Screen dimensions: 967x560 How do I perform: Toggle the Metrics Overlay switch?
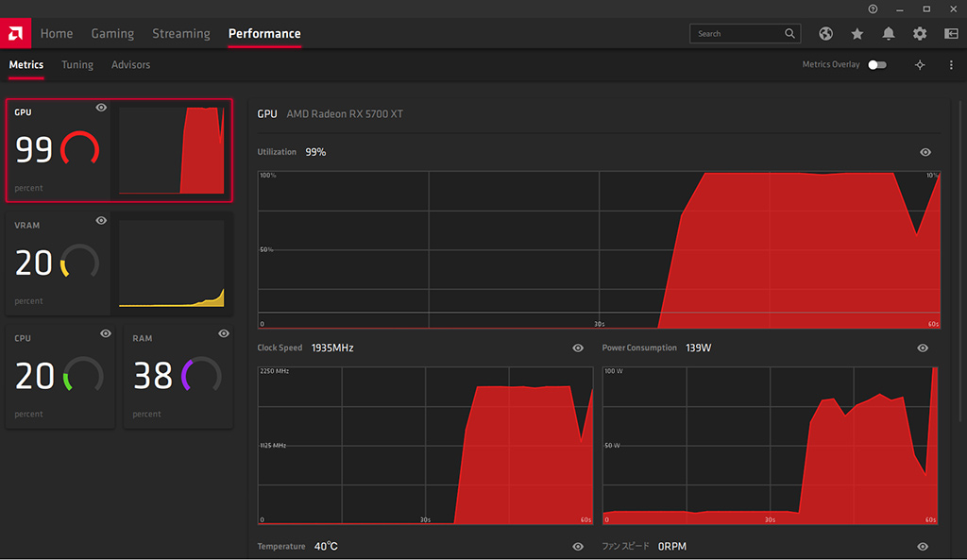tap(877, 65)
